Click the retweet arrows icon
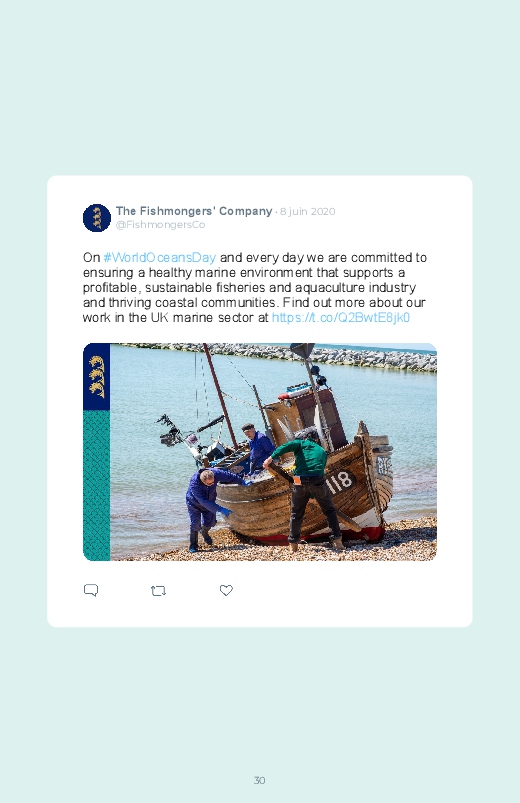The height and width of the screenshot is (803, 520). (x=158, y=591)
